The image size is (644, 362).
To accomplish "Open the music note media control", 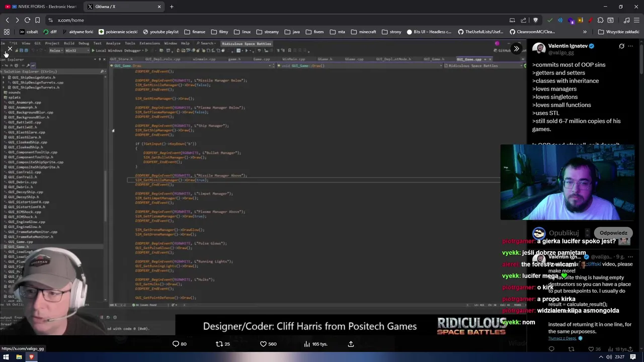I will pyautogui.click(x=626, y=20).
